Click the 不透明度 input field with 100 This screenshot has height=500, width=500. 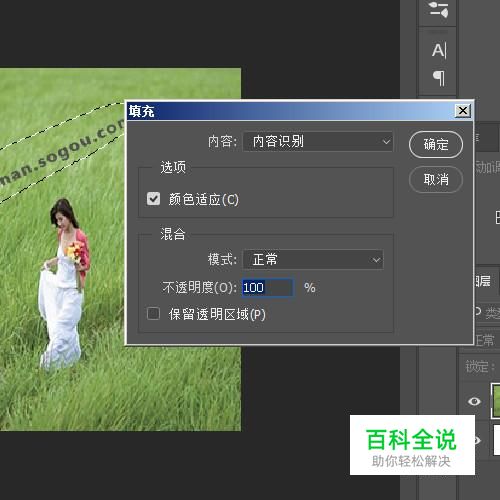268,287
